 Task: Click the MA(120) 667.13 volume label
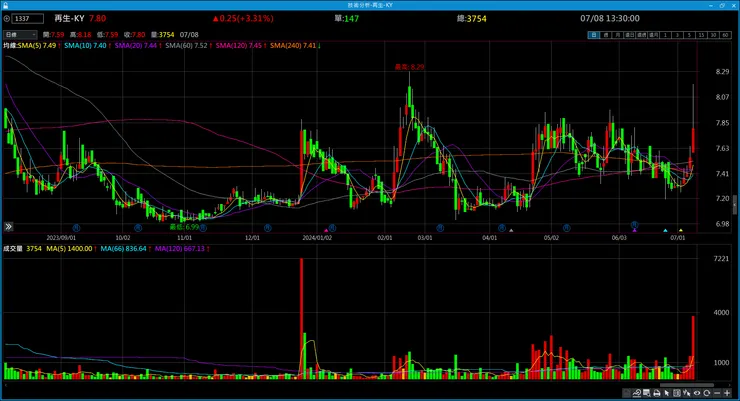coord(180,249)
